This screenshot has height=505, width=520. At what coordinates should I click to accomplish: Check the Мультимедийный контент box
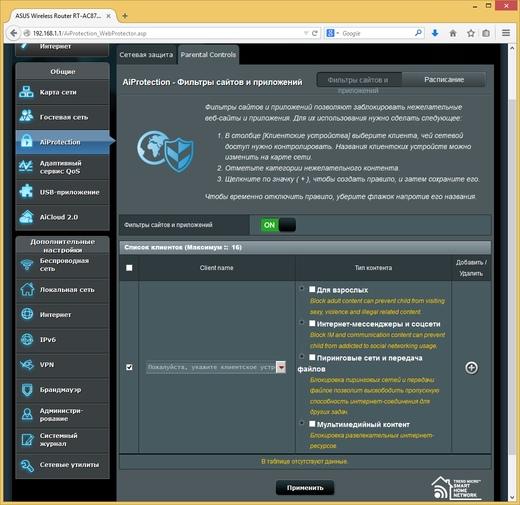312,424
